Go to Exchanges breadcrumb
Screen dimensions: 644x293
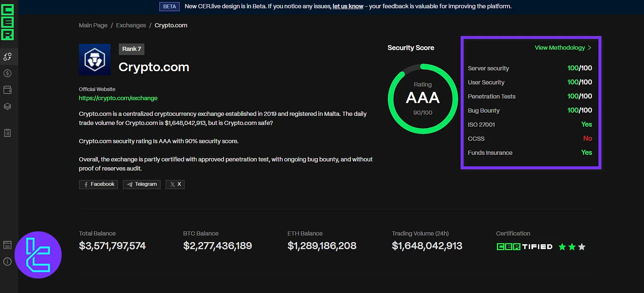tap(131, 25)
